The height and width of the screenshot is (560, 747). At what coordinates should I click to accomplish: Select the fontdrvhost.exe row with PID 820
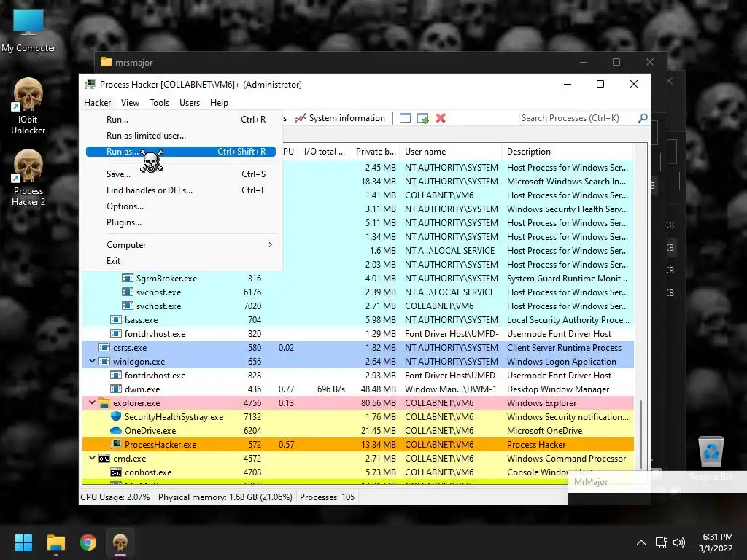pyautogui.click(x=358, y=334)
